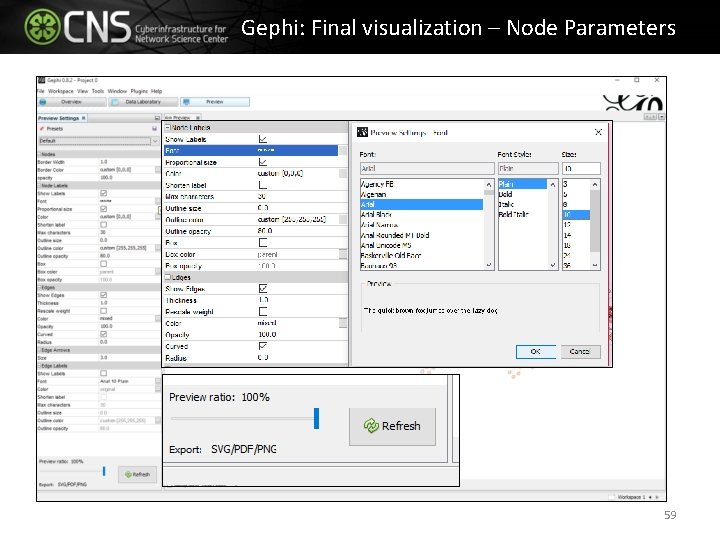Image resolution: width=720 pixels, height=540 pixels.
Task: Collapse the Edge Arrows section
Action: click(39, 350)
